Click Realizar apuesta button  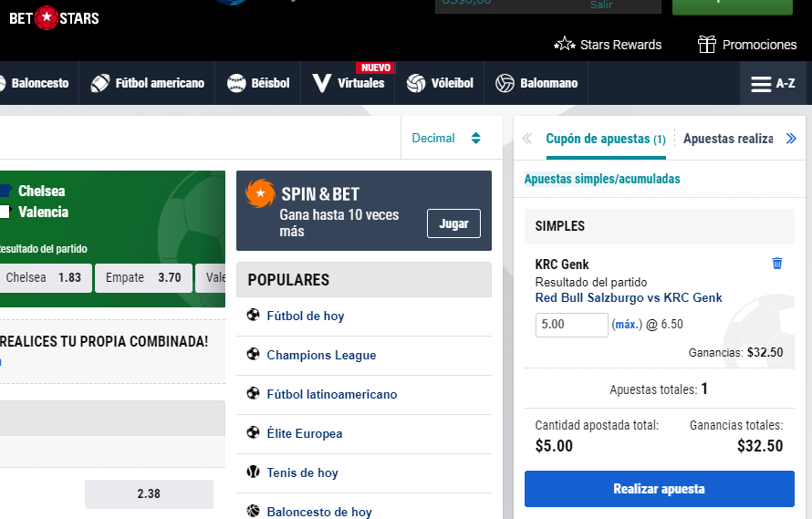tap(660, 489)
